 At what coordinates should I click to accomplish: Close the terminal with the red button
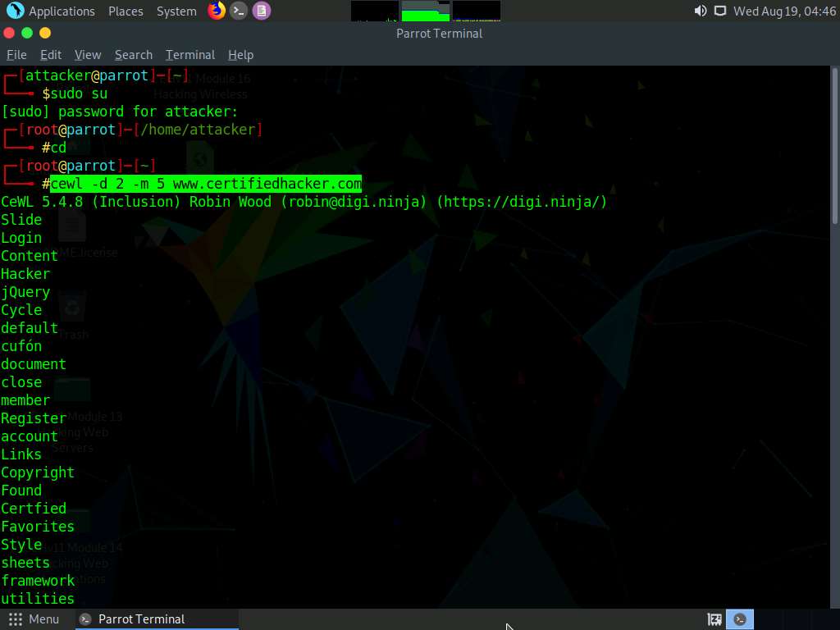(9, 33)
